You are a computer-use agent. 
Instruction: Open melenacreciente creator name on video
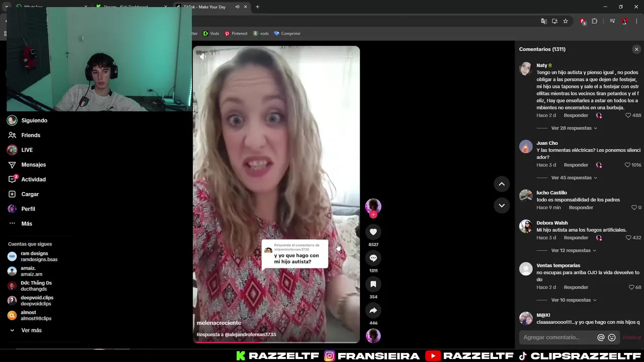coord(219,323)
